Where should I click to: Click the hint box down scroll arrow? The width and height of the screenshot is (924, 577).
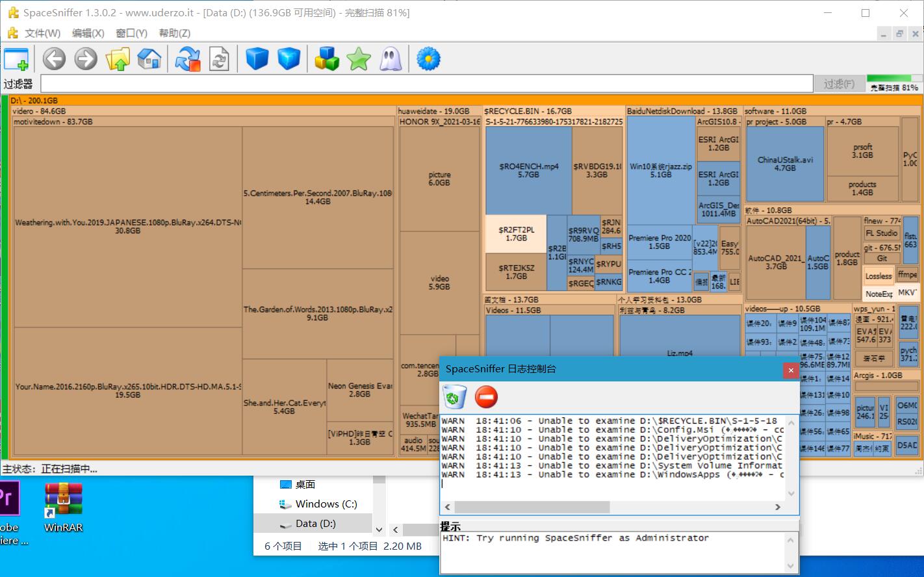791,566
